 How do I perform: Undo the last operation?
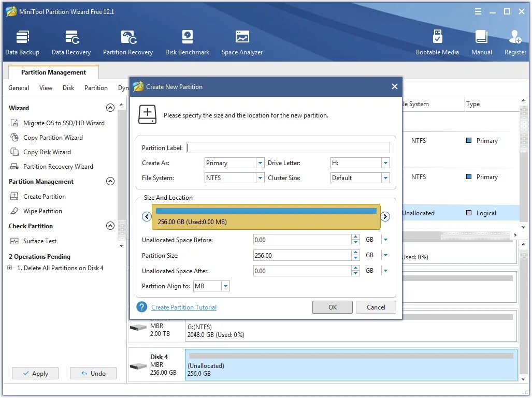(93, 373)
